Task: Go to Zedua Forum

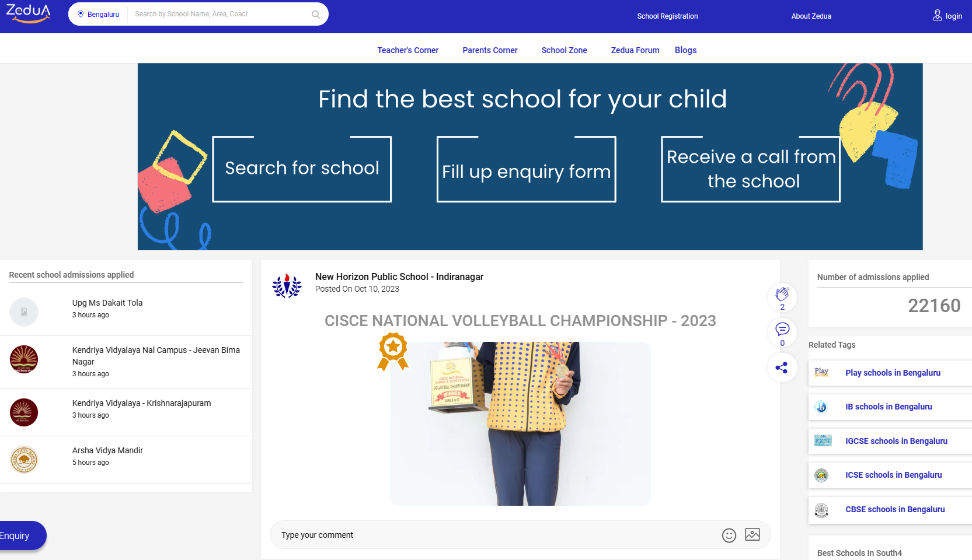Action: pyautogui.click(x=635, y=50)
